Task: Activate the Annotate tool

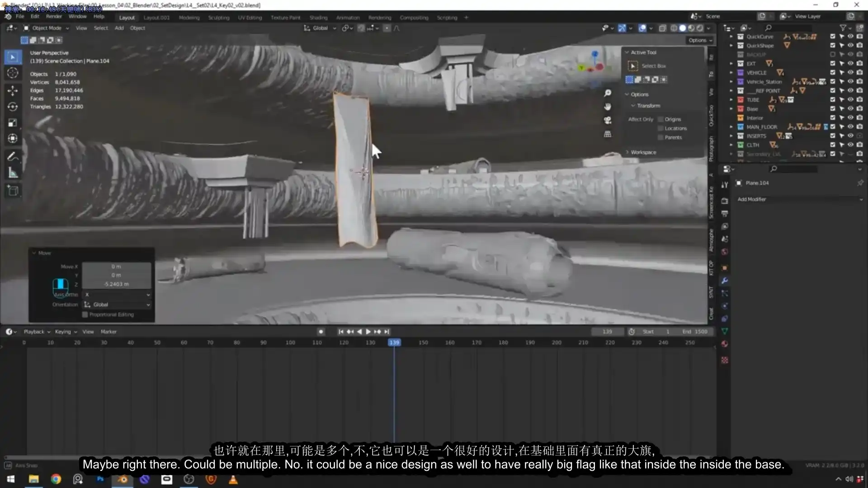Action: tap(13, 156)
